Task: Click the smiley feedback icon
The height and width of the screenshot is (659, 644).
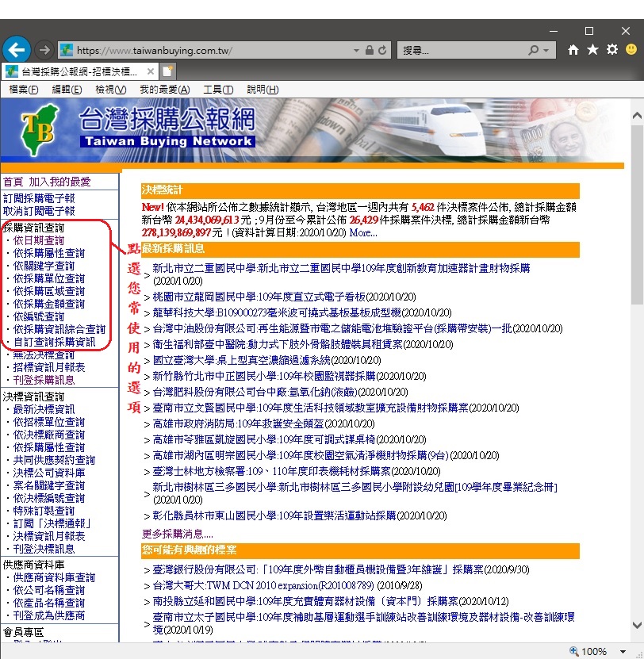Action: (x=631, y=50)
